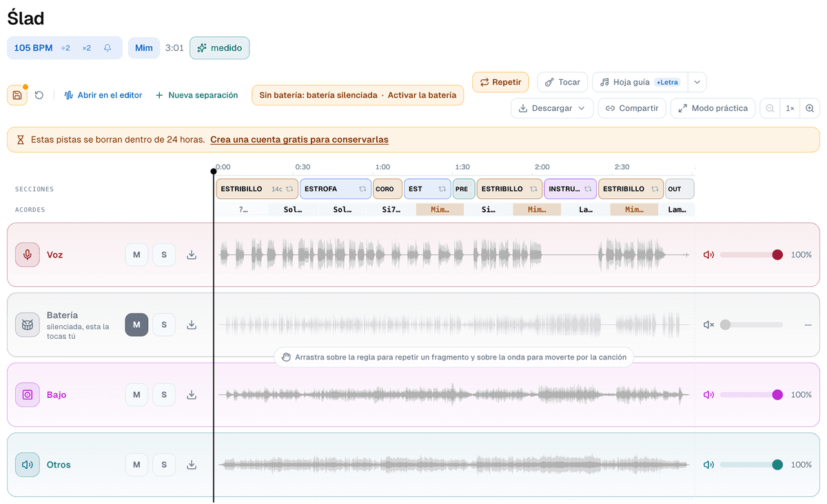Solo the Otros track
This screenshot has height=504, width=827.
coord(164,465)
